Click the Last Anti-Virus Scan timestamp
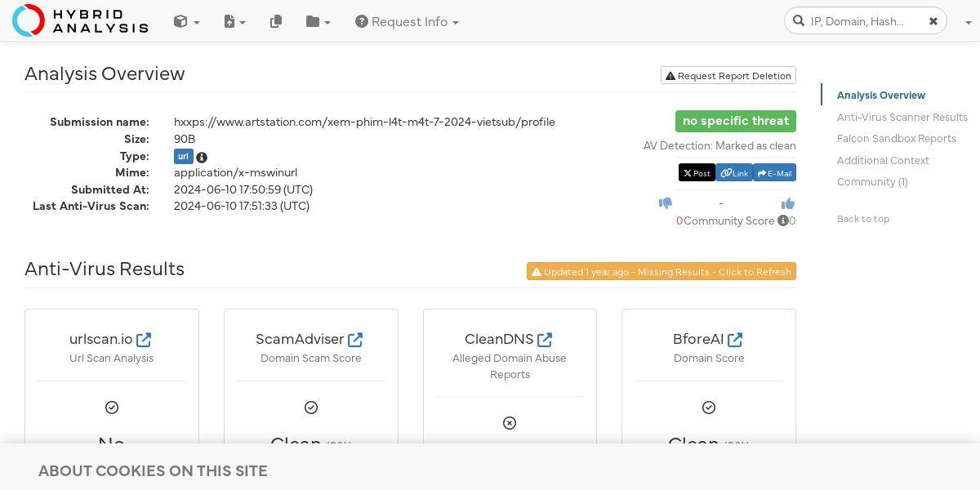 (x=242, y=206)
